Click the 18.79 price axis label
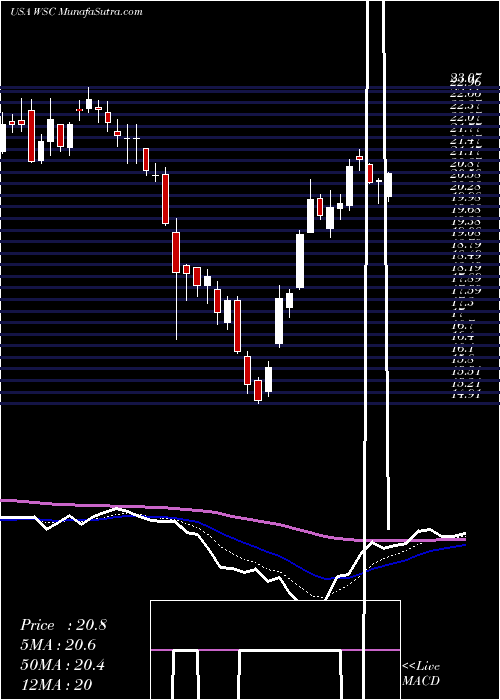Image resolution: width=500 pixels, height=700 pixels. pos(466,245)
